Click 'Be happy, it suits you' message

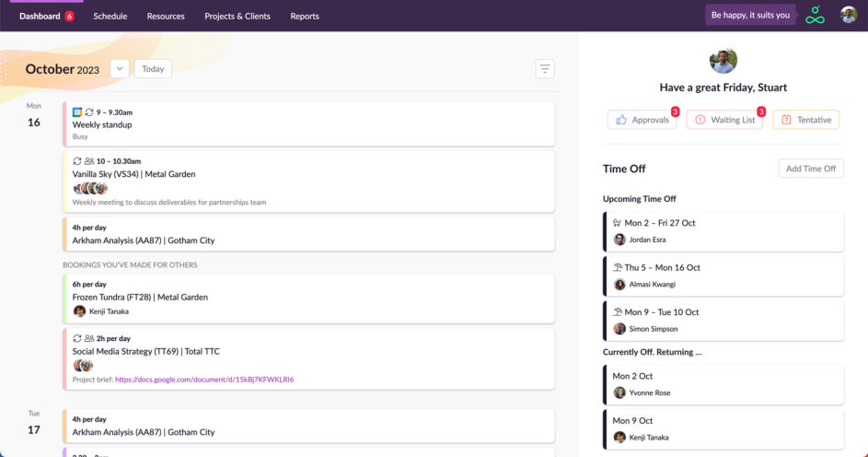[x=750, y=15]
